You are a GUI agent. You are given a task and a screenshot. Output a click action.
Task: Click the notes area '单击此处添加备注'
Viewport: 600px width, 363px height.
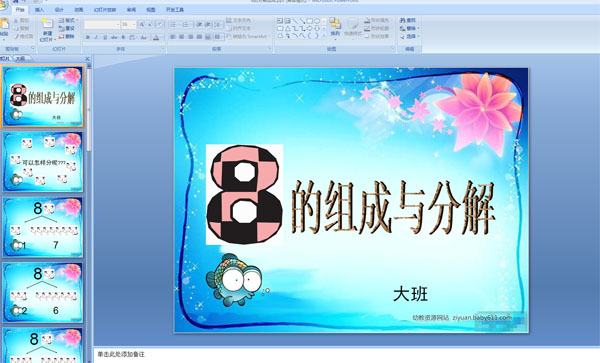click(122, 354)
